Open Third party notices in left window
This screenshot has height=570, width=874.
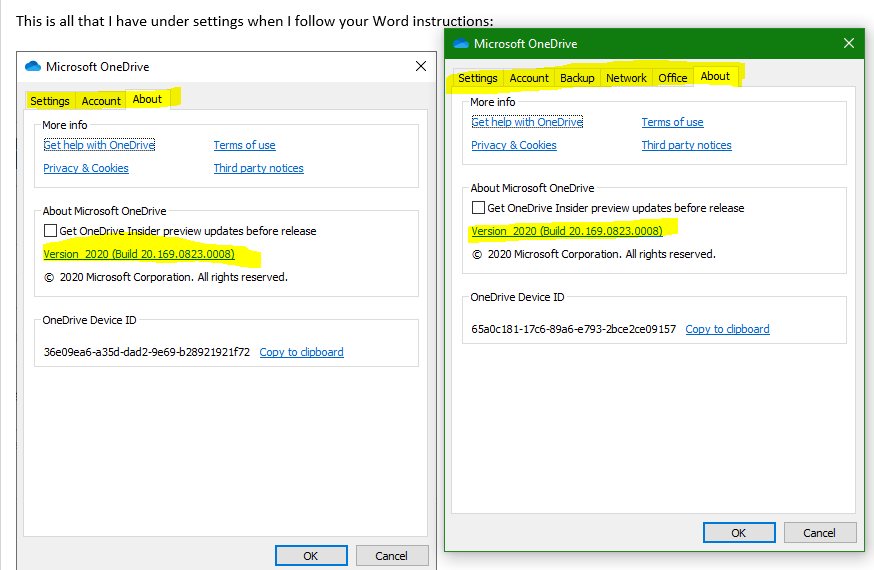259,168
